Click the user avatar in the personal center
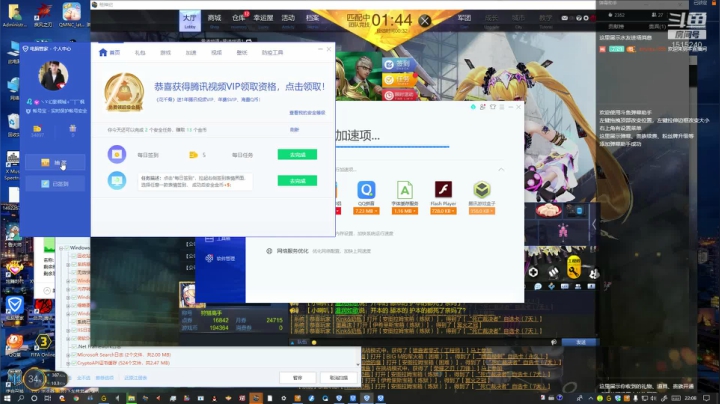Viewport: 720px width, 404px height. pos(53,76)
